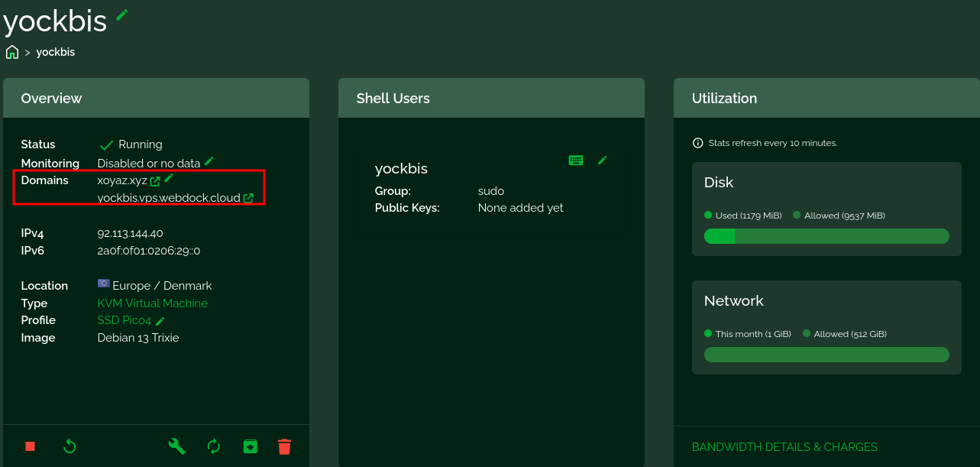980x467 pixels.
Task: Click the red trash delete icon
Action: tap(284, 446)
